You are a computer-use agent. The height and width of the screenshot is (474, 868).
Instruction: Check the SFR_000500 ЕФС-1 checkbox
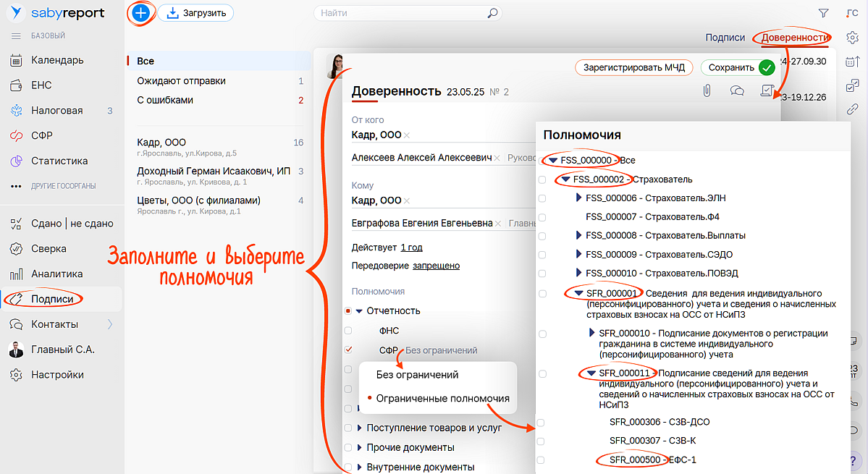click(x=542, y=460)
